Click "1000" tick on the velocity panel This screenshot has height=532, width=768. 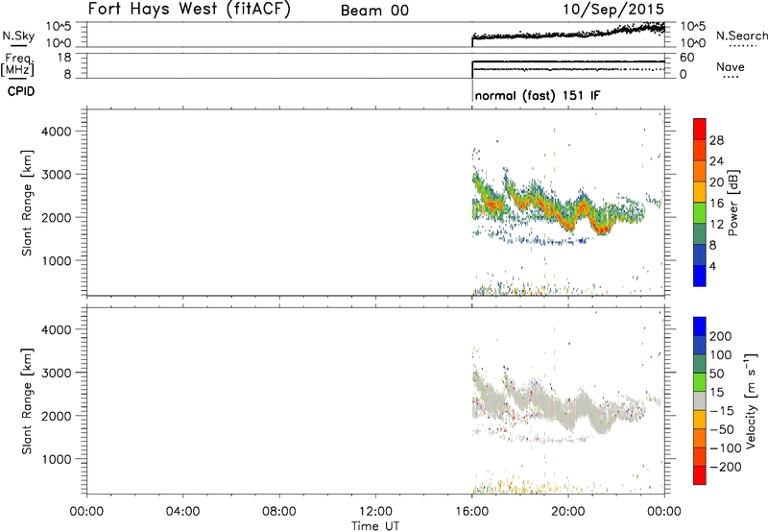point(57,459)
